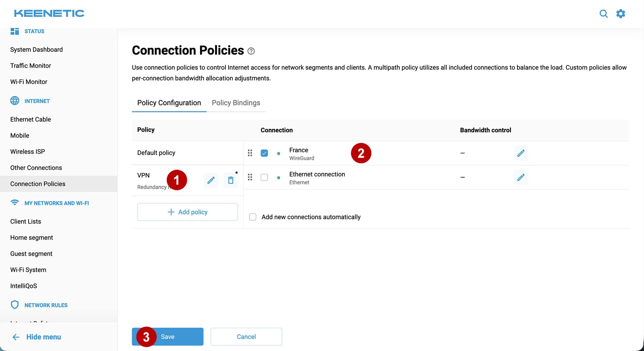This screenshot has width=644, height=351.
Task: Click the help icon next to Connection Policies
Action: pos(251,51)
